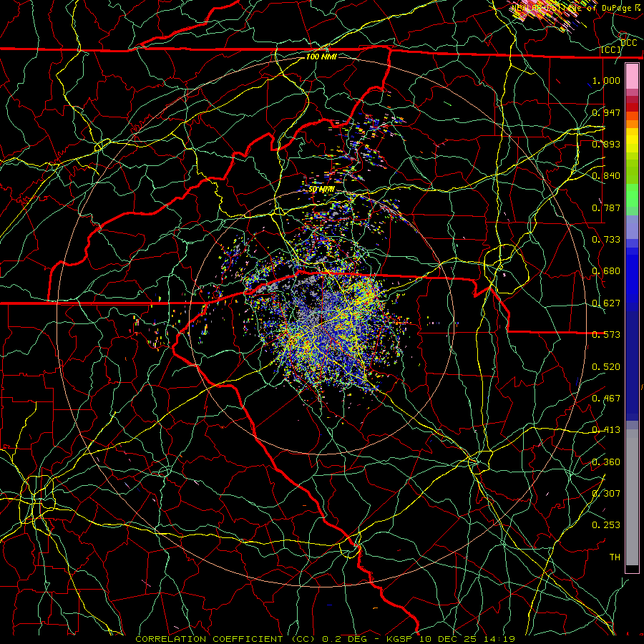Click the "100 NMI" range ring label
This screenshot has width=644, height=644.
click(x=321, y=57)
